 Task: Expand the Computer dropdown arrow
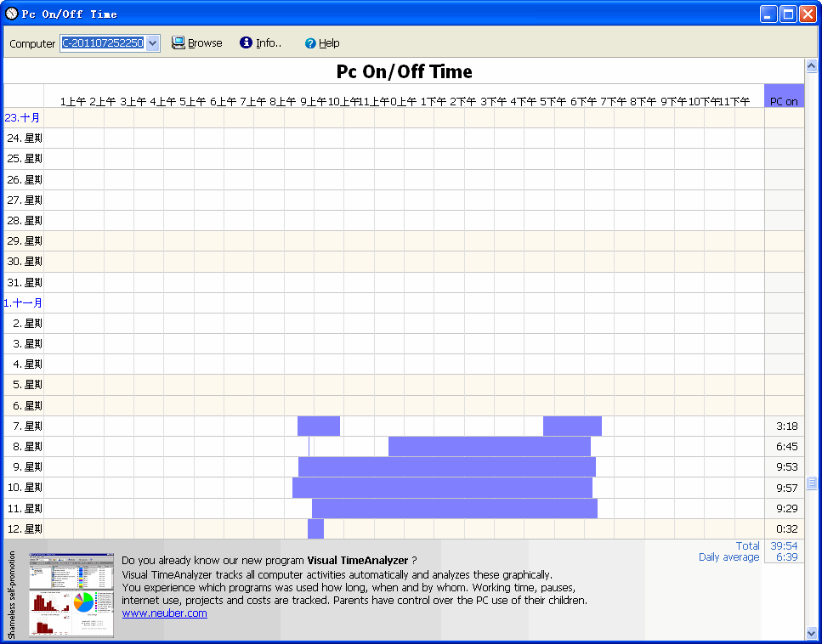point(152,43)
